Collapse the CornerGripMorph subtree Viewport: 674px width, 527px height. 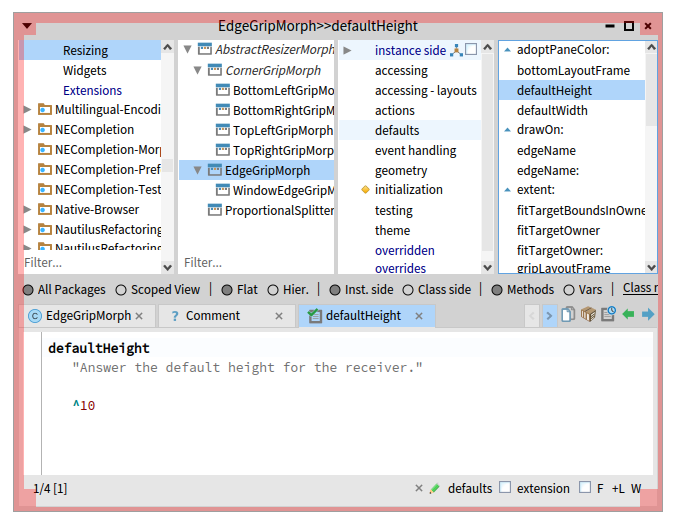[198, 70]
